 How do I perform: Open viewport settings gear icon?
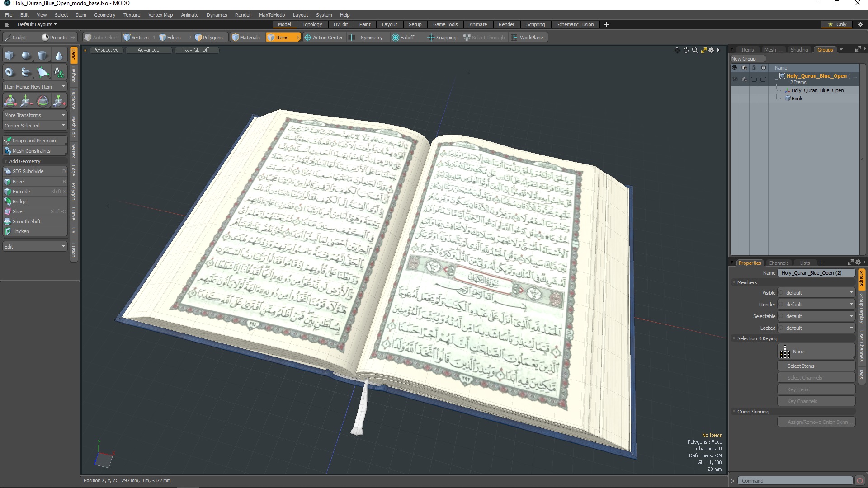click(711, 50)
